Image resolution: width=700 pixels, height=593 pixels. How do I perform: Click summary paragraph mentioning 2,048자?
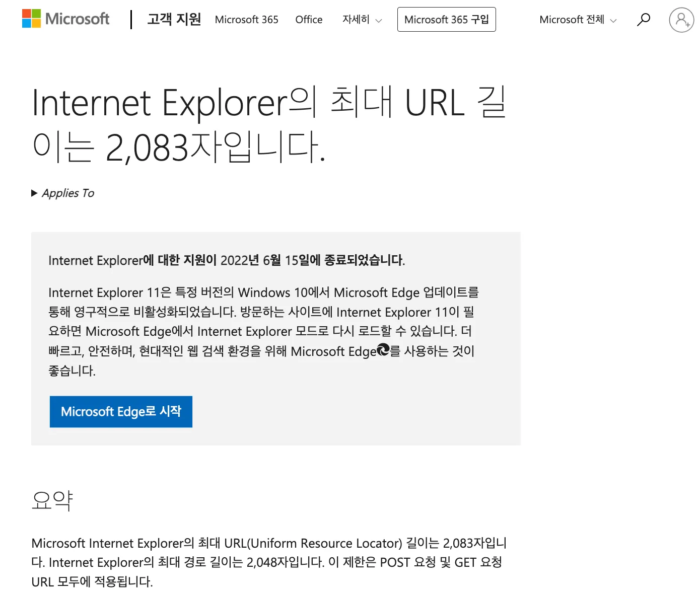click(269, 562)
